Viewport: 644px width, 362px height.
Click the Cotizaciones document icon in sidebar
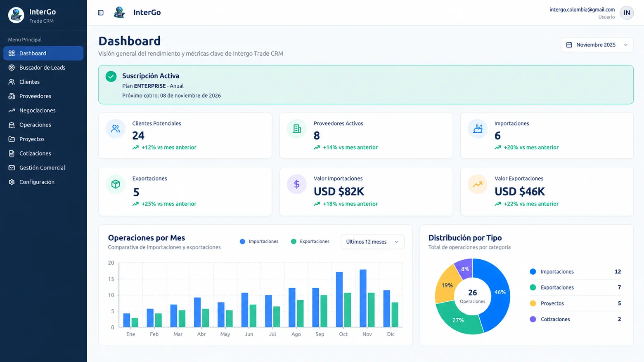pos(12,153)
